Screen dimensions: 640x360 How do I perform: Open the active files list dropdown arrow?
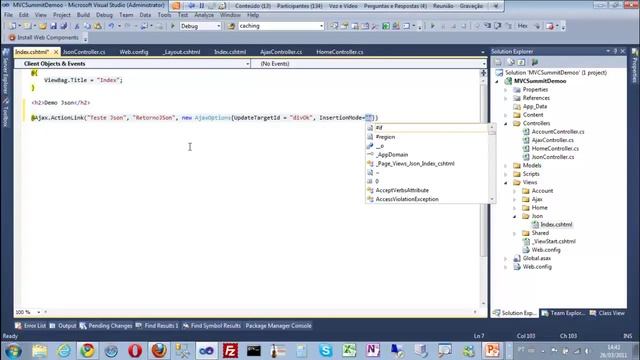pyautogui.click(x=483, y=52)
